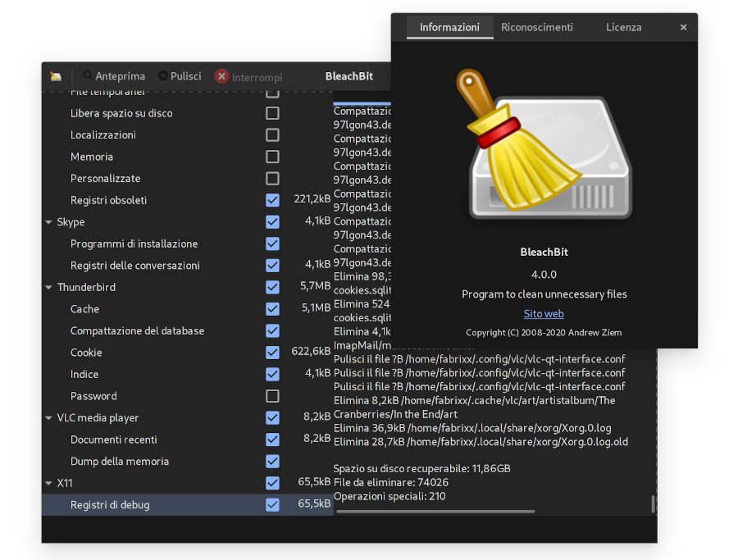Click the BleachBit broom logo in About dialog

[544, 144]
